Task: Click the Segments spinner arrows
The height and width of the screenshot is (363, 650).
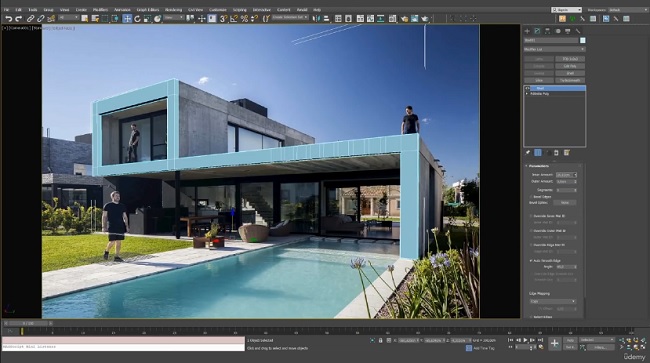Action: tap(575, 190)
